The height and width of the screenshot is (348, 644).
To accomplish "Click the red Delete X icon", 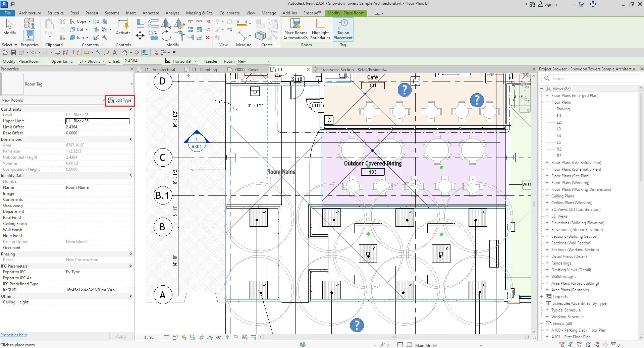I will [208, 38].
